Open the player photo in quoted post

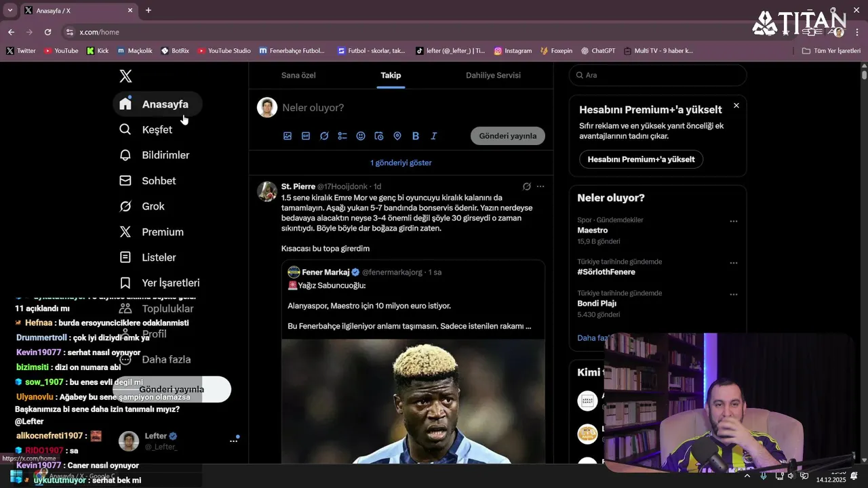(413, 401)
